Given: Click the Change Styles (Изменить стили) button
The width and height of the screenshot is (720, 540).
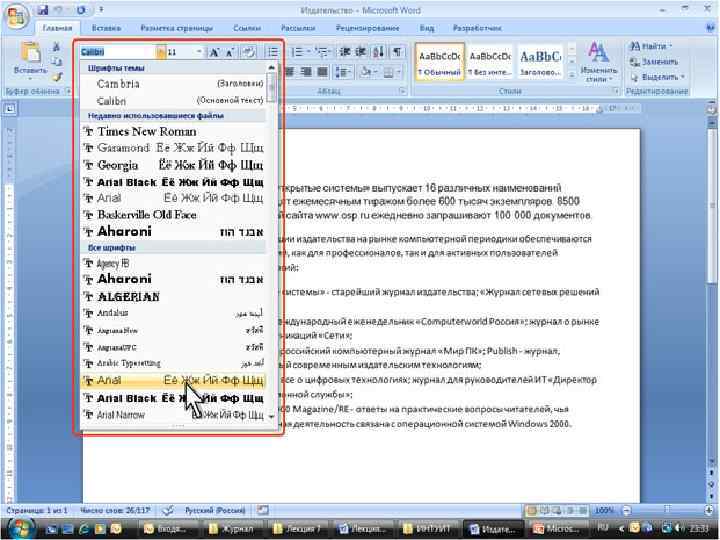Looking at the screenshot, I should [x=598, y=62].
